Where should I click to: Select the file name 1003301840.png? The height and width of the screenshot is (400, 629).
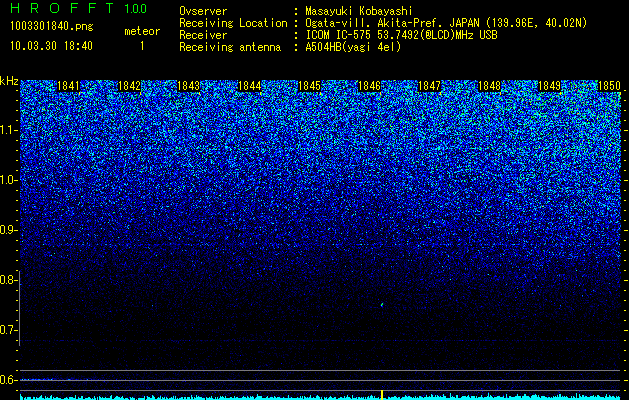coord(52,26)
